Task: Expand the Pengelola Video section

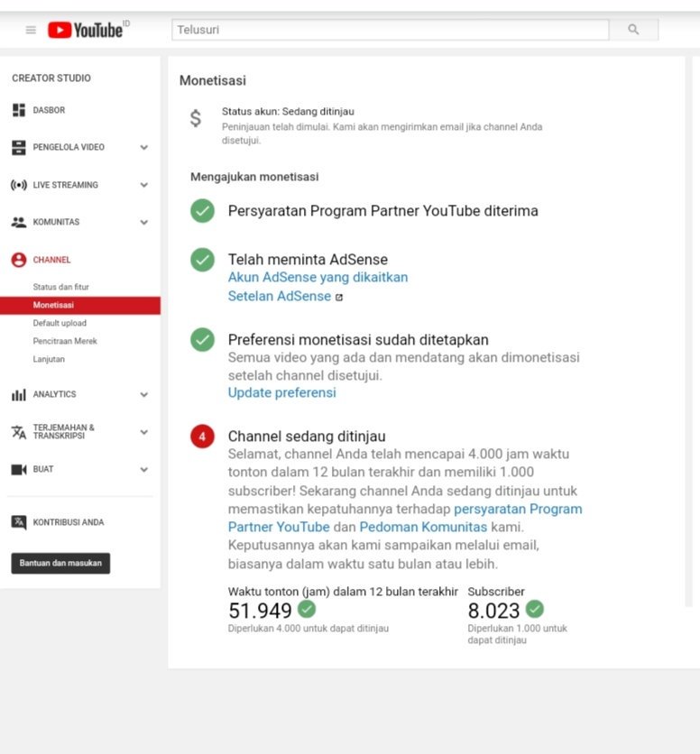Action: coord(143,148)
